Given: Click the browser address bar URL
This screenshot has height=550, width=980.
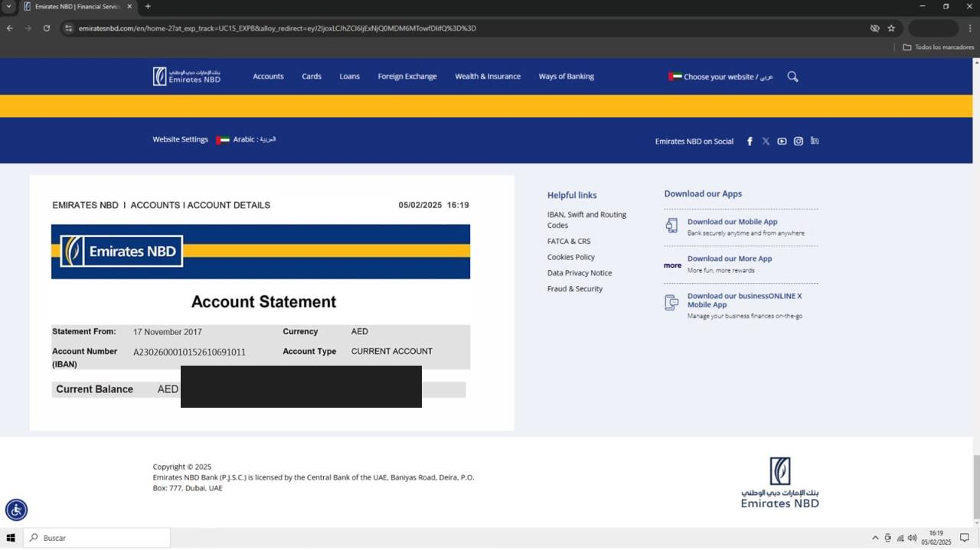Looking at the screenshot, I should point(277,28).
